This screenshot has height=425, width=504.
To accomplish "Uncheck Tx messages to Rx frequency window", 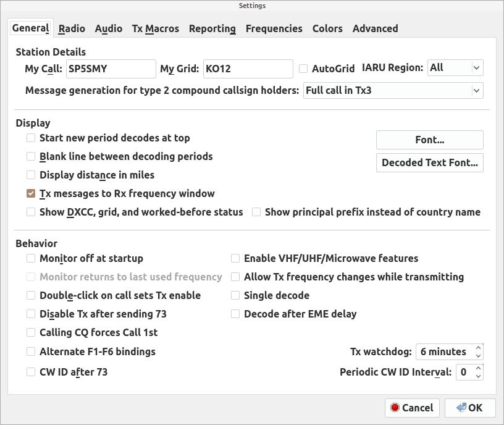I will click(31, 193).
